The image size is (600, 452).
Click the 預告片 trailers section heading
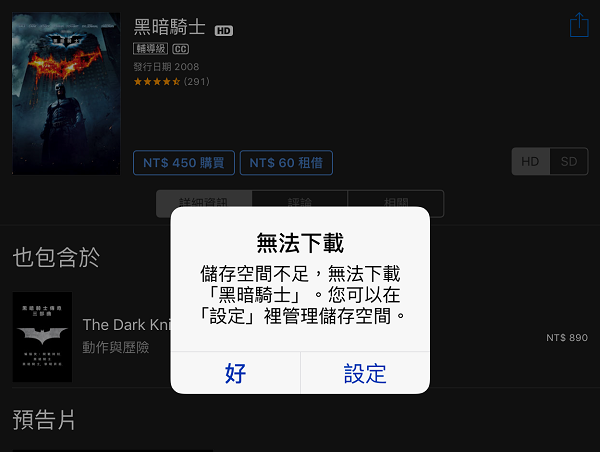[44, 420]
